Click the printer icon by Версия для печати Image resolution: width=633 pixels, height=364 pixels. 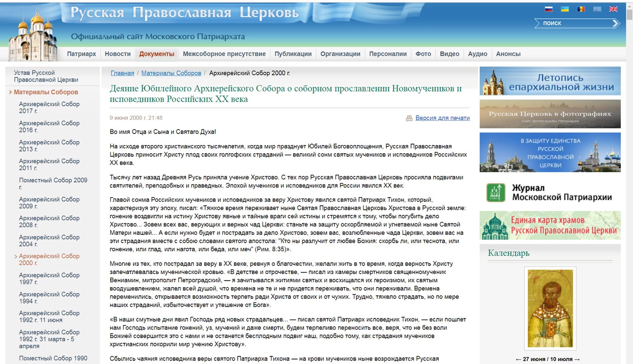[409, 118]
